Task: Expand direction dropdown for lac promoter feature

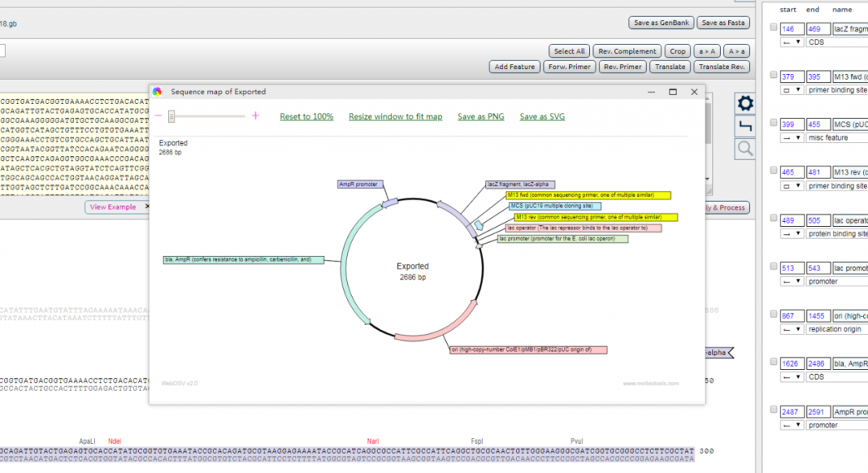Action: tap(792, 282)
